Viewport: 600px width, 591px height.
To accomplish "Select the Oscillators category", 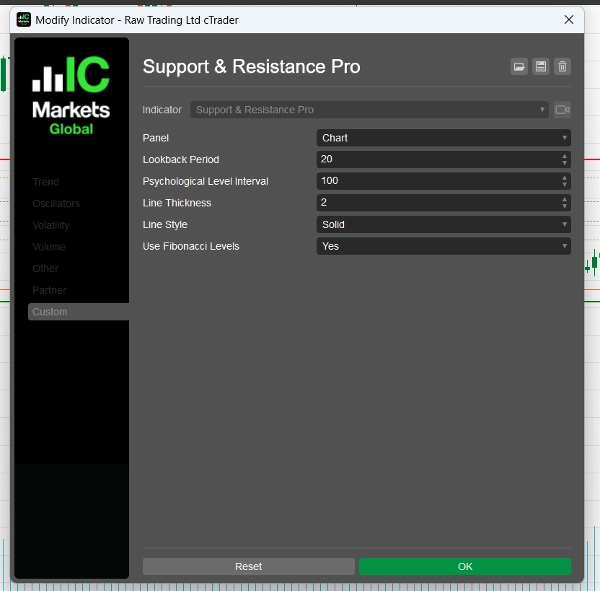I will coord(56,204).
